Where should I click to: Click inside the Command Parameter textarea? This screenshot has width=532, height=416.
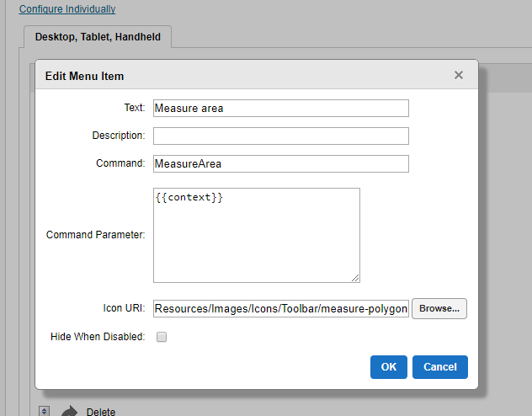coord(257,235)
